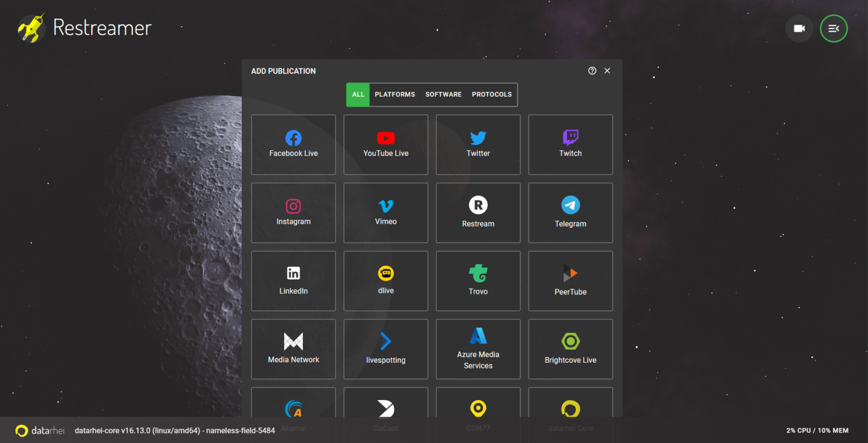Switch to the PROTOCOLS tab

click(492, 94)
